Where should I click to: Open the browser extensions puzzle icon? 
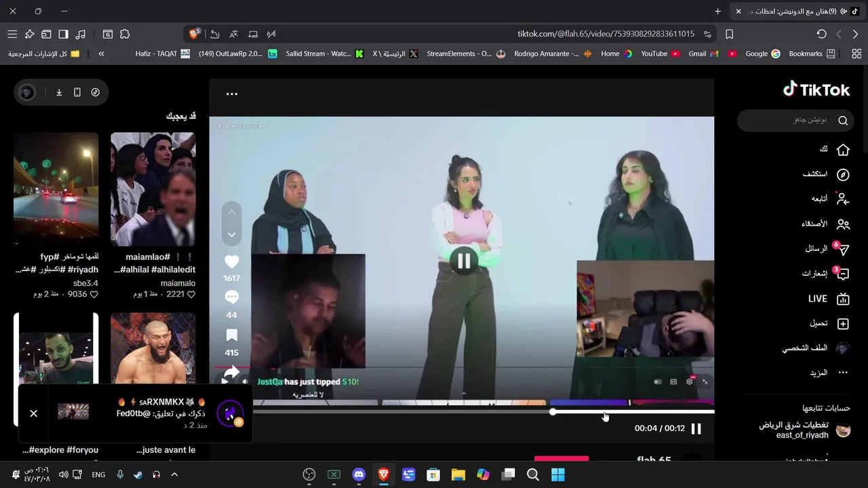click(125, 34)
